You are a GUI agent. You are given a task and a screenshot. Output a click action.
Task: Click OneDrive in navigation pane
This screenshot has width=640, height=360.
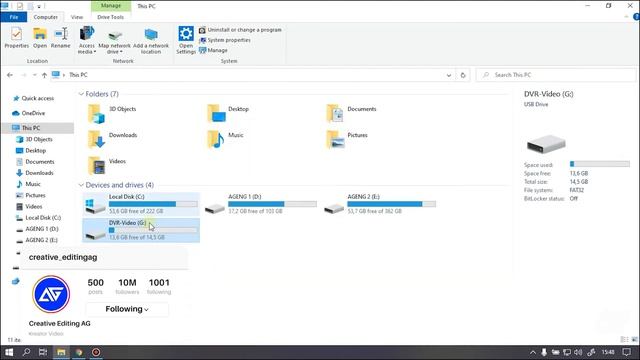29,113
